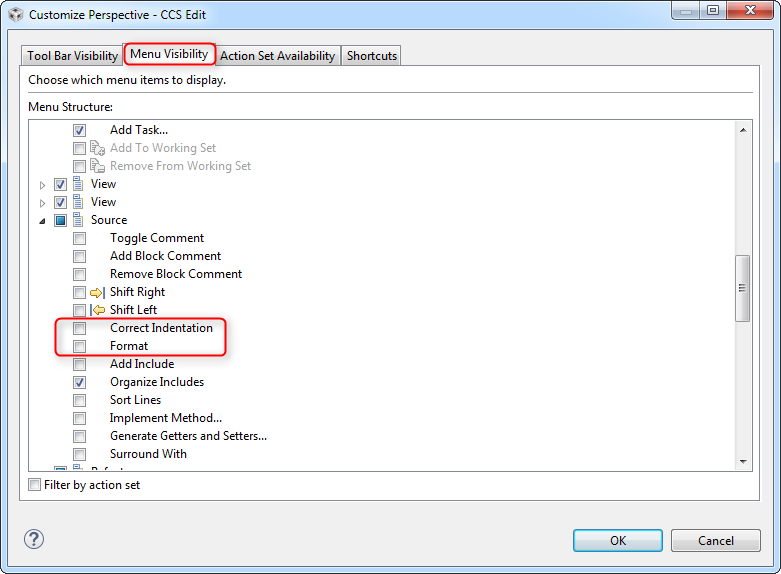Select the Correct Indentation item
781x574 pixels.
pos(161,328)
